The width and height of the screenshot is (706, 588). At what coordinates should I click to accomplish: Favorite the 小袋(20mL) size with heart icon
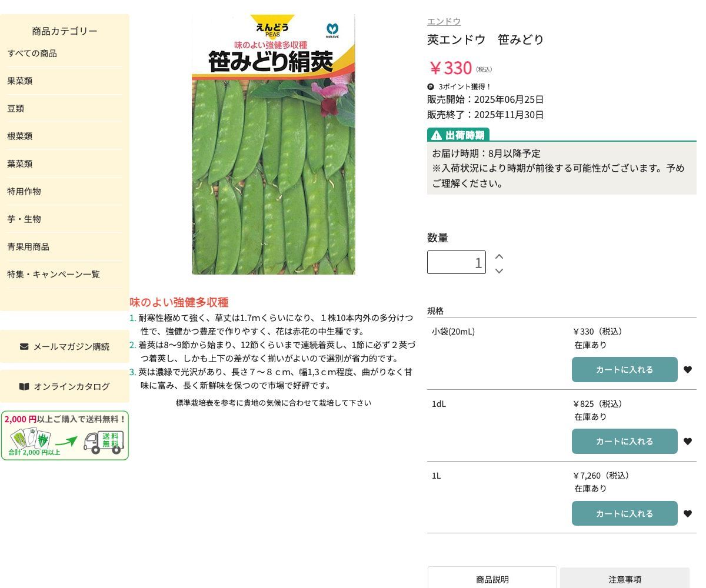pyautogui.click(x=687, y=370)
